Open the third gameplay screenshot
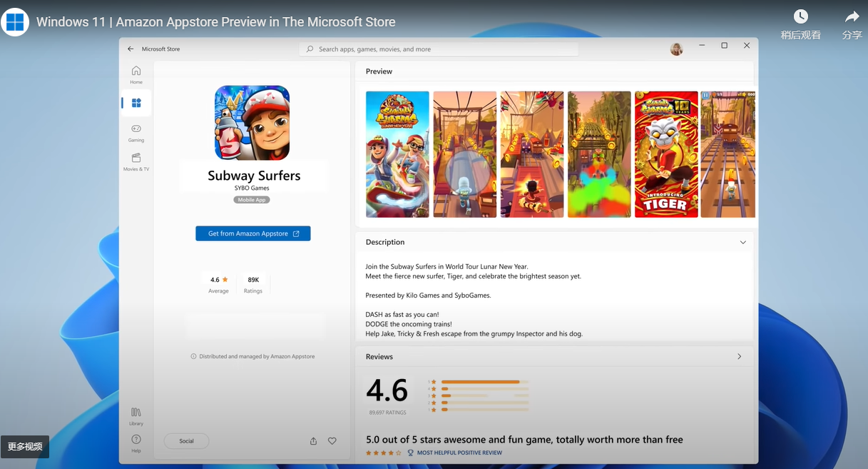The width and height of the screenshot is (868, 469). (532, 154)
